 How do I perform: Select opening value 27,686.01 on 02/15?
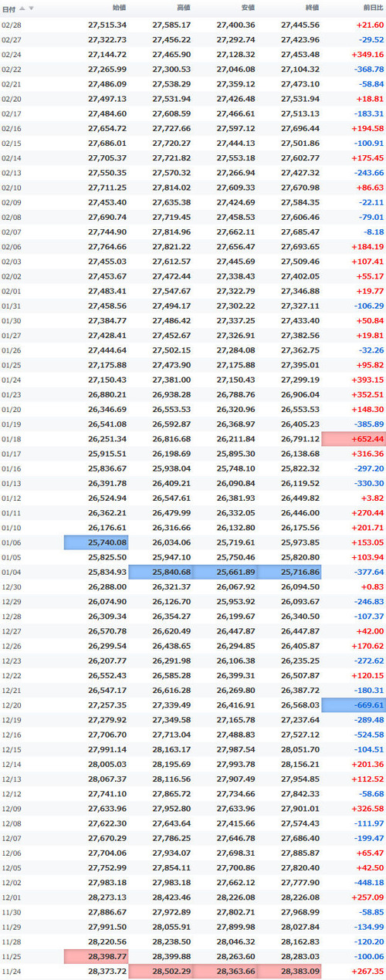(107, 143)
